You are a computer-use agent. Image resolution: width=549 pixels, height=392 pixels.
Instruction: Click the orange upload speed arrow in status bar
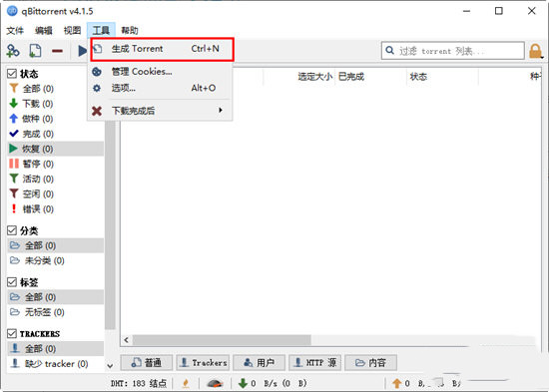tap(396, 384)
